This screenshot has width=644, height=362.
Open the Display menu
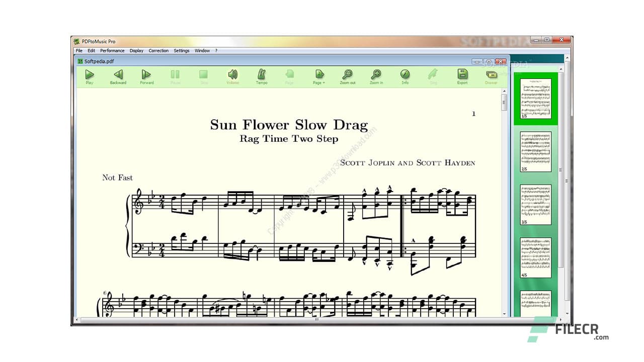coord(136,50)
